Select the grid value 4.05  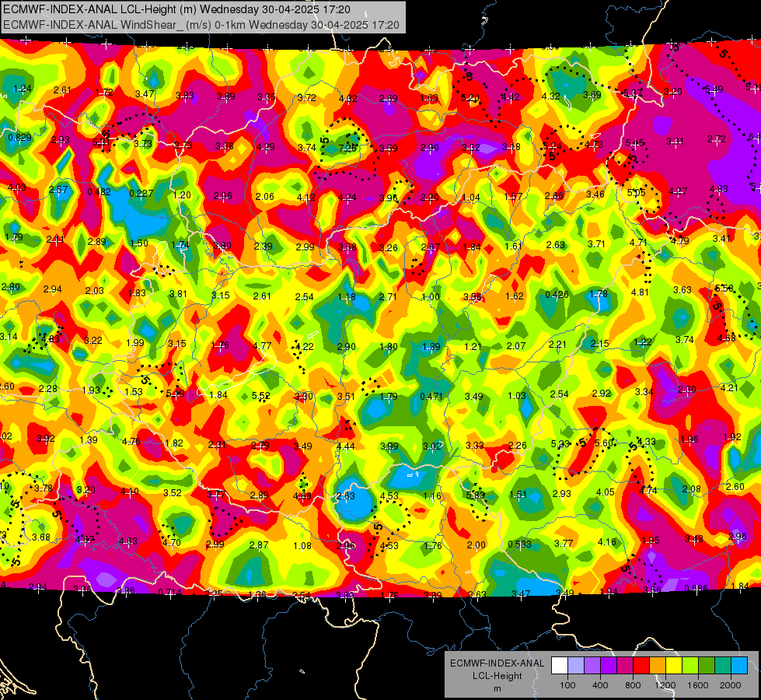click(x=606, y=492)
